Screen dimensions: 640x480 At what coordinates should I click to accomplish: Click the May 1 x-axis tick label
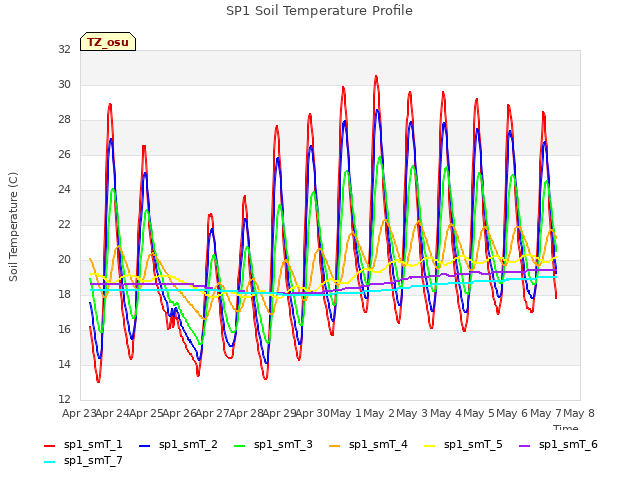point(346,413)
